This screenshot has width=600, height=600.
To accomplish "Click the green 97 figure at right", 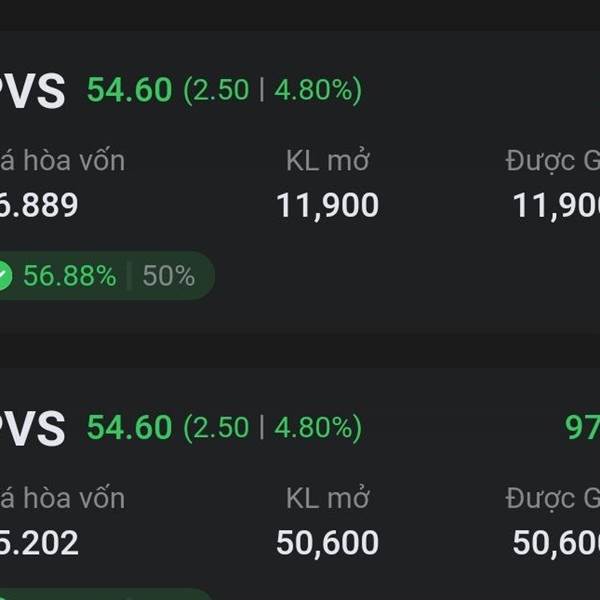I will (x=582, y=428).
